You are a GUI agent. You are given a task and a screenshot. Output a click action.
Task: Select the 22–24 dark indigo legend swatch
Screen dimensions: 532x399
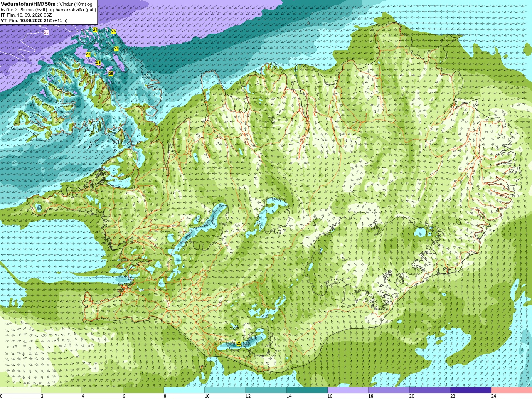470,390
